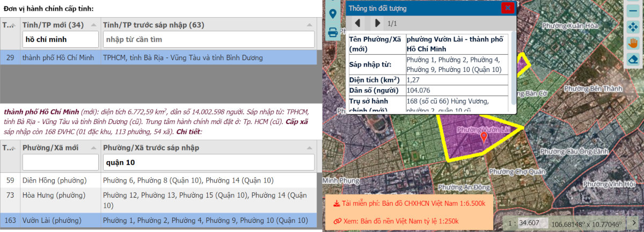Click the eraser clear tool
The height and width of the screenshot is (232, 644).
tap(633, 59)
